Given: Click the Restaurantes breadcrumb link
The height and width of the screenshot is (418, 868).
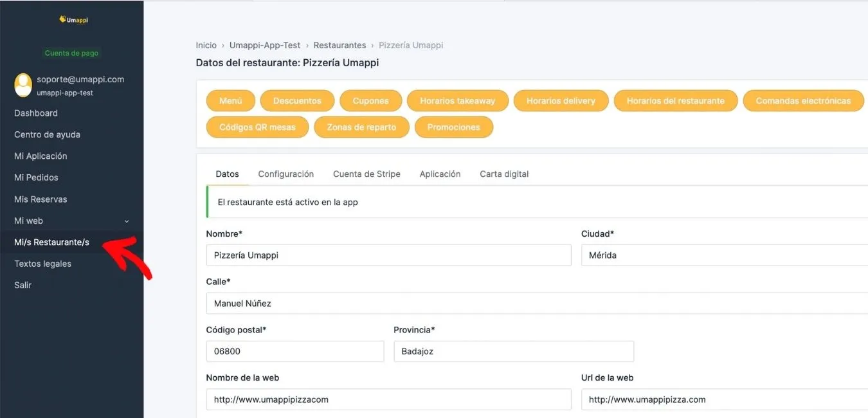Looking at the screenshot, I should pos(339,46).
